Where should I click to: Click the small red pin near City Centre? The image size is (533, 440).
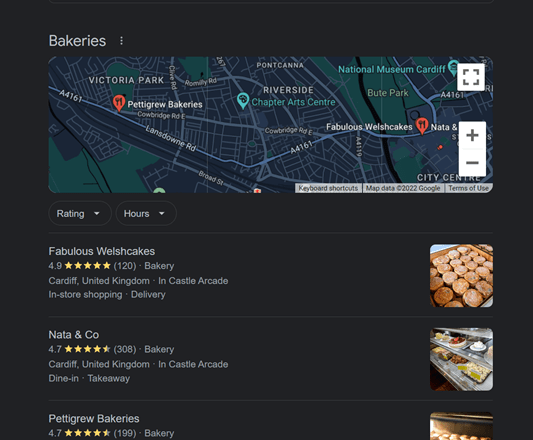440,147
